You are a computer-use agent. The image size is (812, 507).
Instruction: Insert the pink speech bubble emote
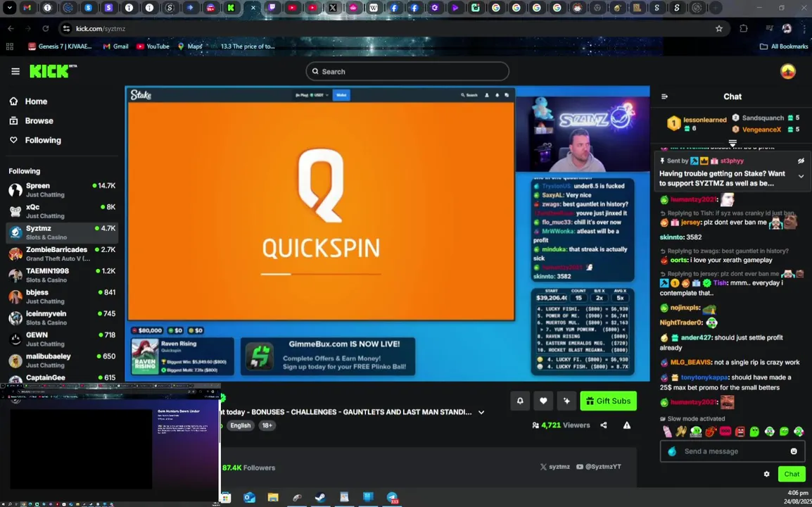[725, 432]
